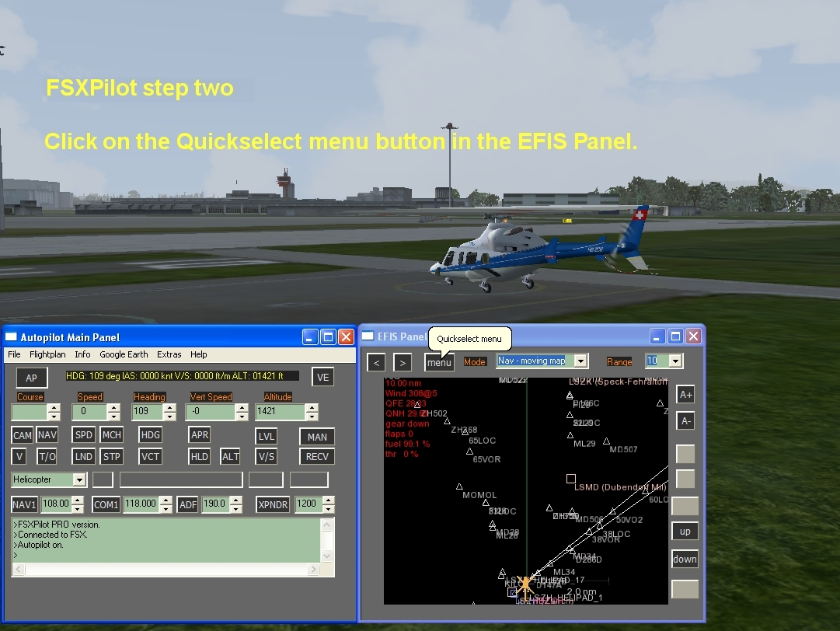Toggle the MCH mach hold button

111,435
